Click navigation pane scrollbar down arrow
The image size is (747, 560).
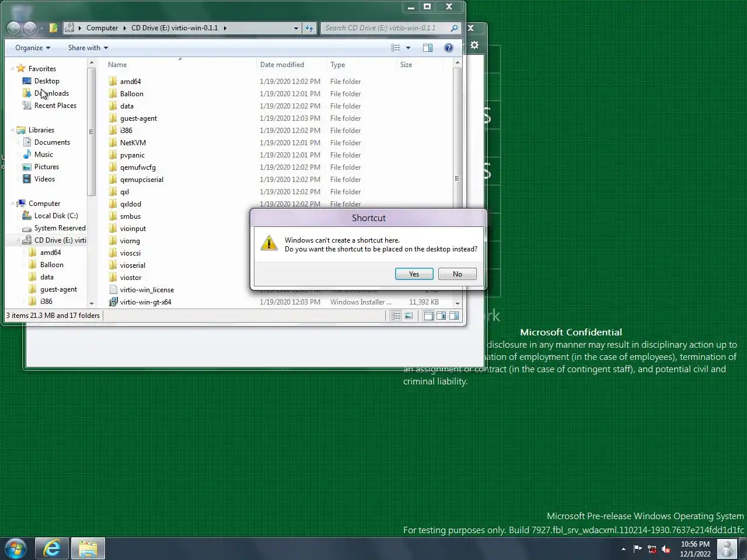(92, 303)
